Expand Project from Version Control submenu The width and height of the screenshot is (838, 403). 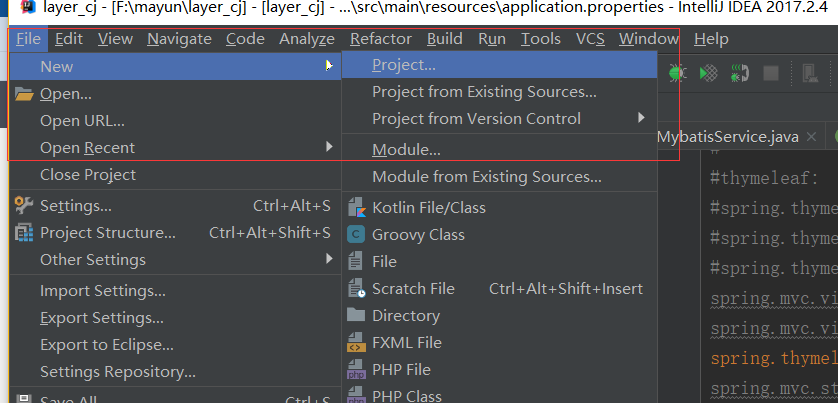coord(641,119)
